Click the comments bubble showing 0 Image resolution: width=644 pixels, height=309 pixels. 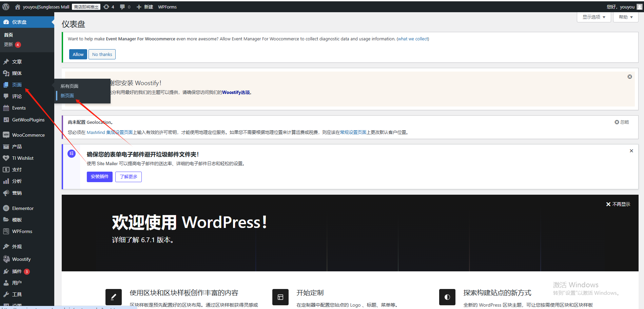[125, 6]
